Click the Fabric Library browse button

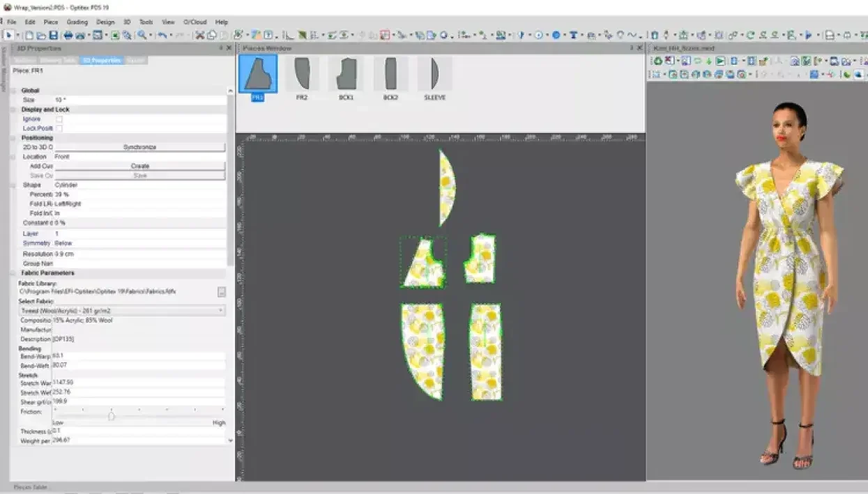click(x=222, y=291)
